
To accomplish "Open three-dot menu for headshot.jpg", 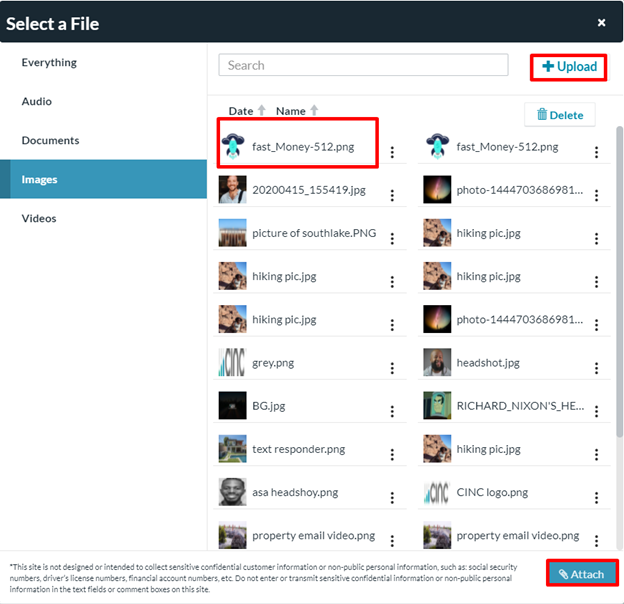I will coord(596,368).
